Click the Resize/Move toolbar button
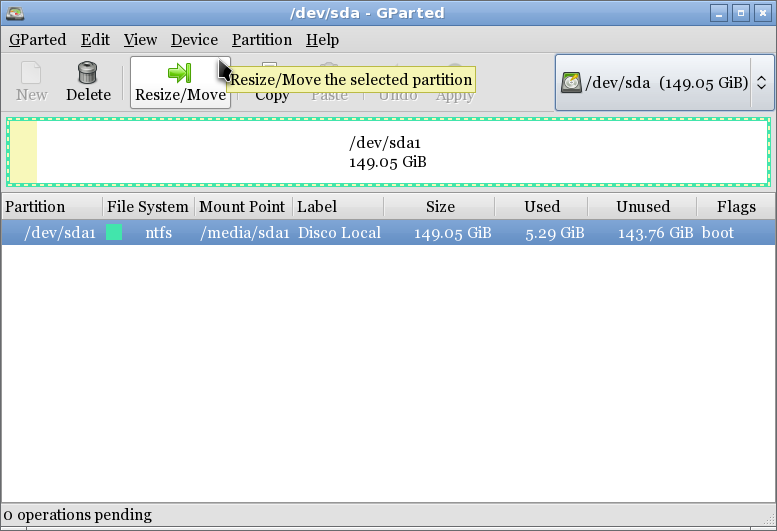Viewport: 777px width, 531px height. tap(180, 82)
